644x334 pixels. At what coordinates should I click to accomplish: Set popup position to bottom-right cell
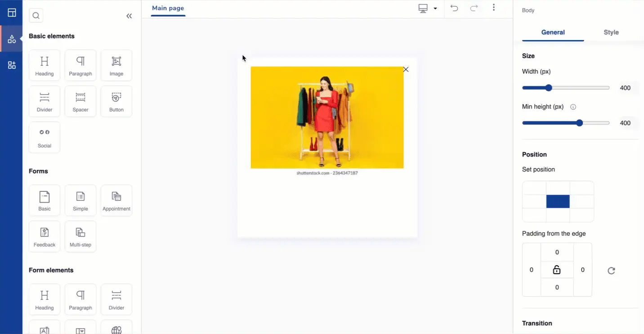tap(582, 215)
